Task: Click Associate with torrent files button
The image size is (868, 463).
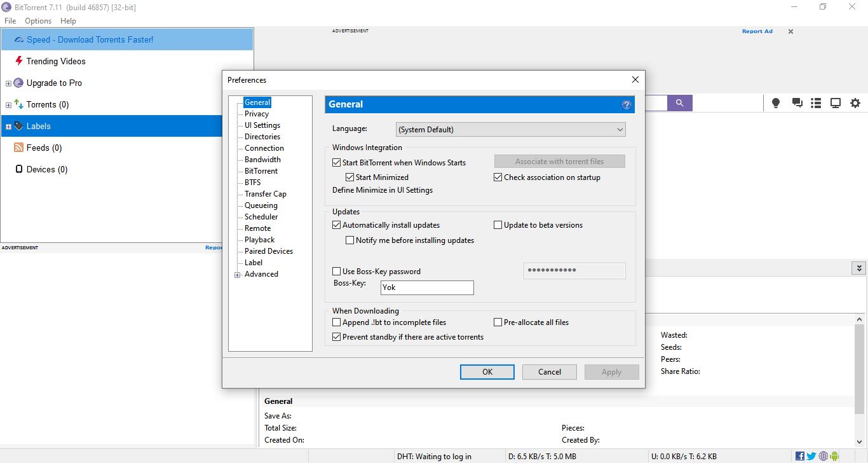Action: (560, 162)
